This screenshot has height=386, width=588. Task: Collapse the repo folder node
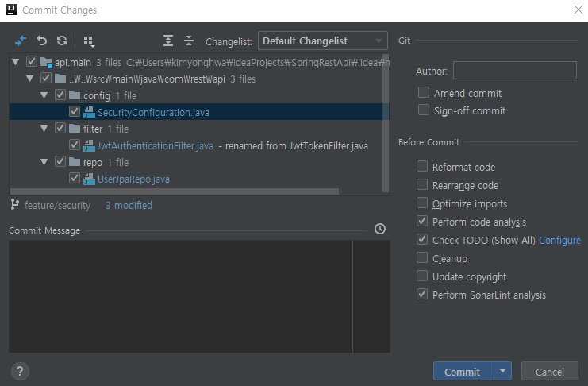44,162
